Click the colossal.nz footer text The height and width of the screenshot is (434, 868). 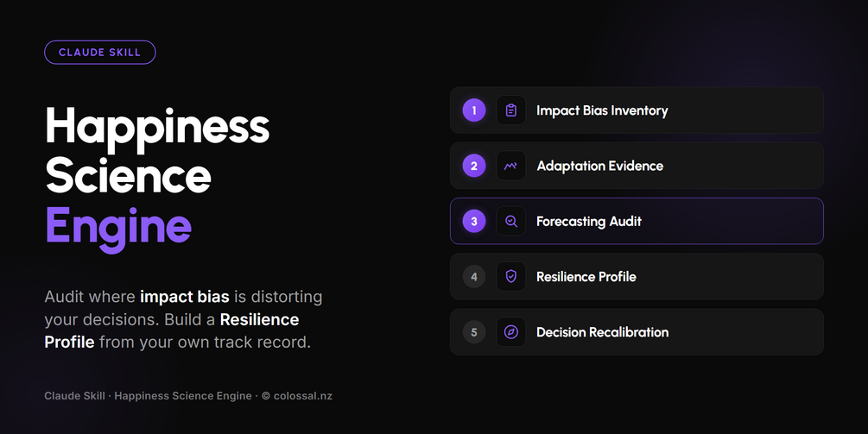tap(303, 396)
